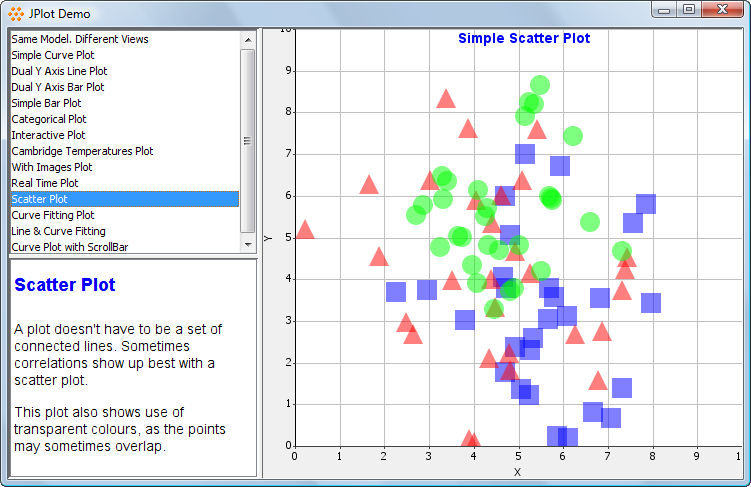Open the Dual Y Axis Line Plot demo

[x=125, y=71]
